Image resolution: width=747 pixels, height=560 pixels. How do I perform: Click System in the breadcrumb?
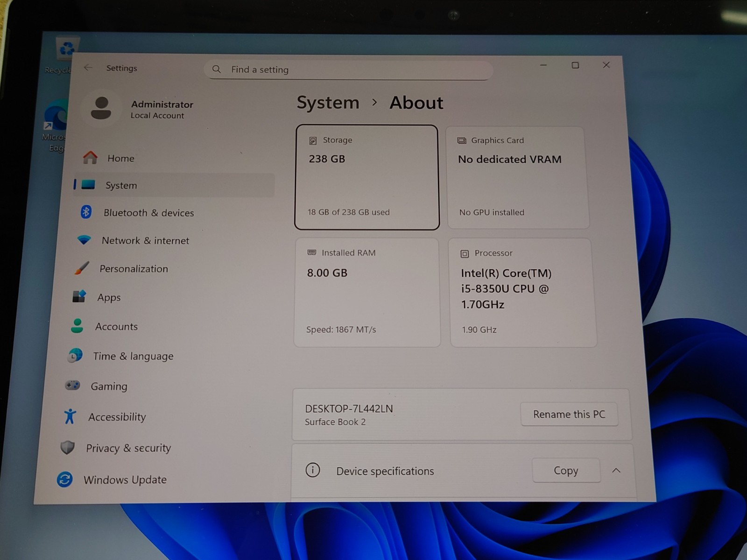328,102
